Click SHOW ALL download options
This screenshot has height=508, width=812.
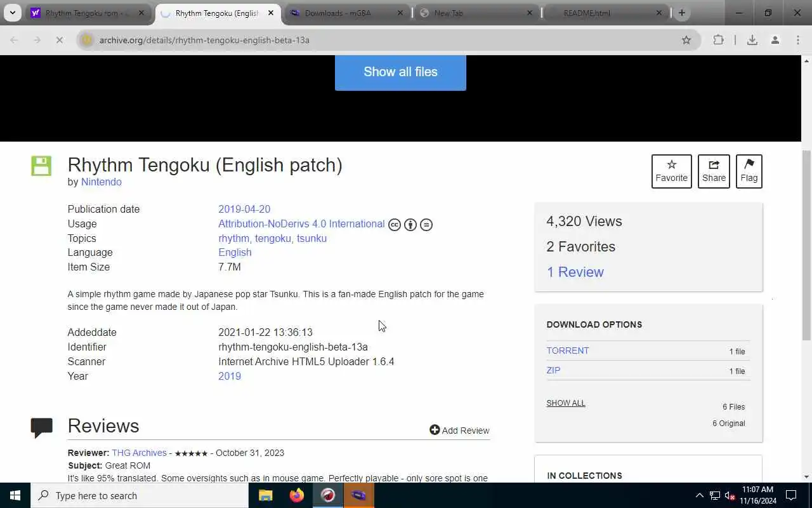pos(566,403)
